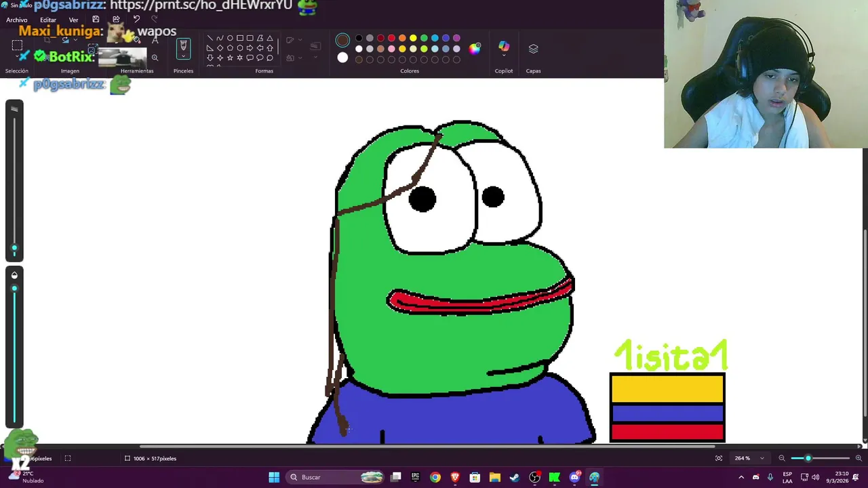Viewport: 868px width, 488px height.
Task: Open the Archivo menu
Action: [x=17, y=20]
